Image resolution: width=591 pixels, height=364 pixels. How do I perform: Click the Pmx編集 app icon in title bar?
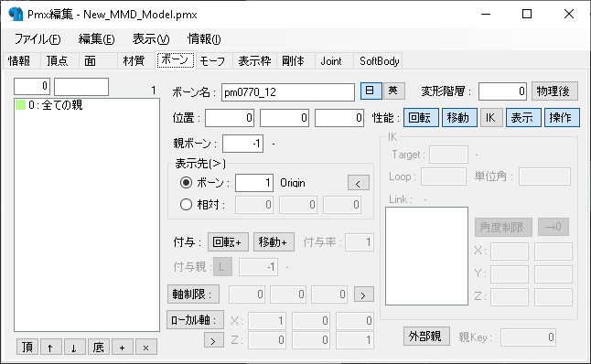[x=16, y=14]
